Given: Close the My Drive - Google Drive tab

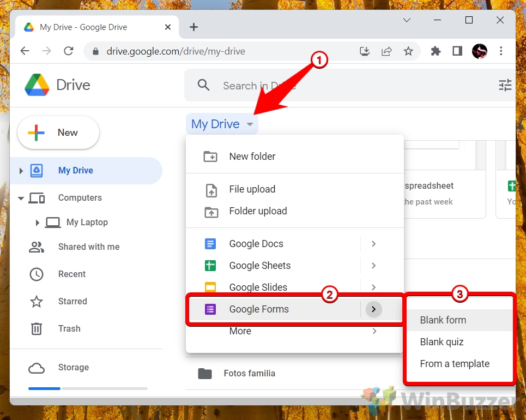Looking at the screenshot, I should click(168, 27).
